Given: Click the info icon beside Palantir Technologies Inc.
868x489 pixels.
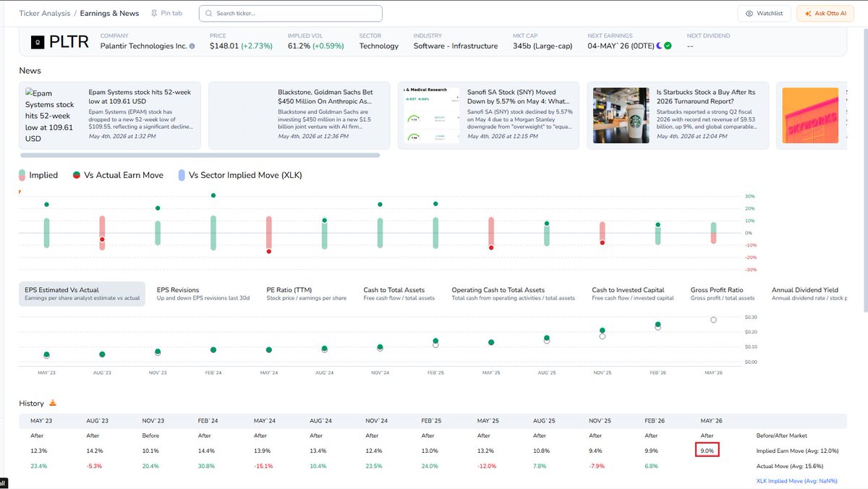Looking at the screenshot, I should (192, 46).
